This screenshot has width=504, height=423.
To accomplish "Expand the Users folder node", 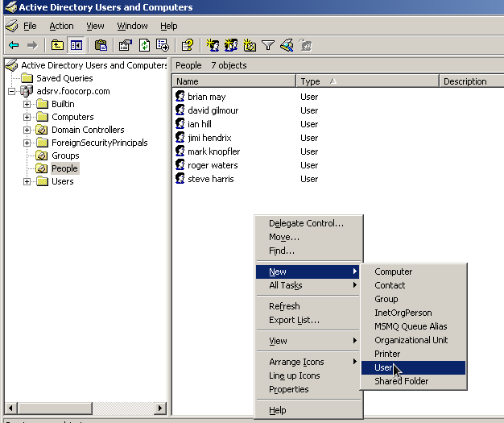I will point(27,182).
